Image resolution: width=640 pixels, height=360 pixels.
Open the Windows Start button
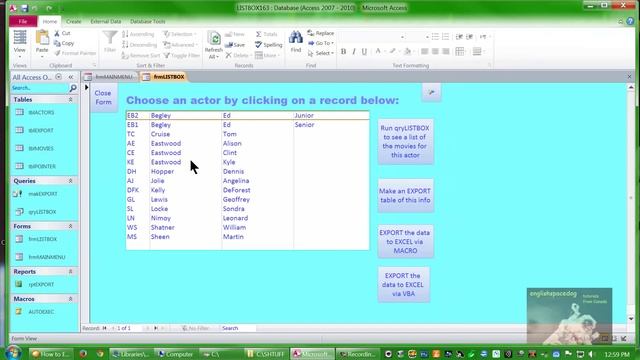tap(13, 353)
